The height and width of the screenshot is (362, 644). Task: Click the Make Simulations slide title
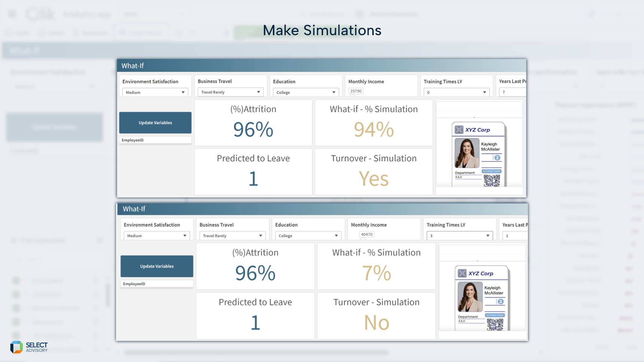pos(322,30)
